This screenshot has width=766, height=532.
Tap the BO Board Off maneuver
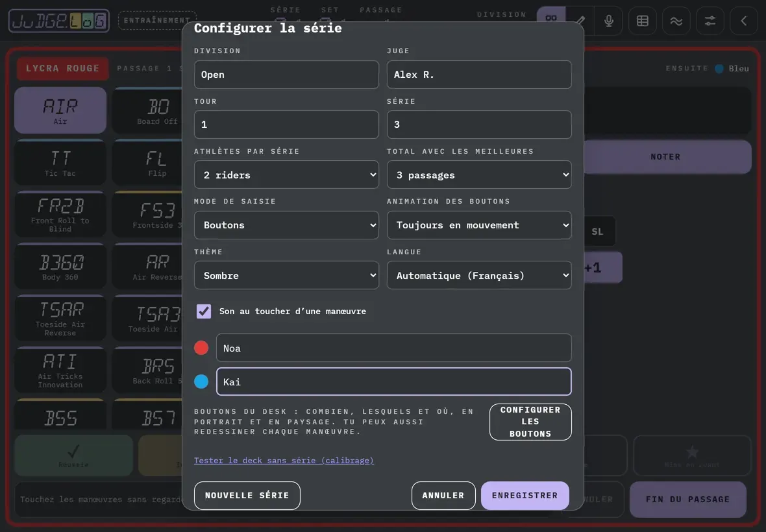(147, 110)
